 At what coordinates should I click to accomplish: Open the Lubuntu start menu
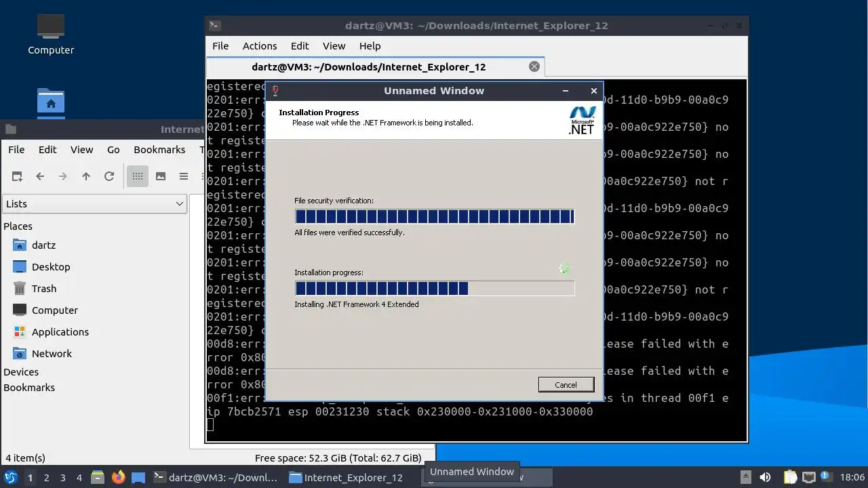(x=11, y=477)
